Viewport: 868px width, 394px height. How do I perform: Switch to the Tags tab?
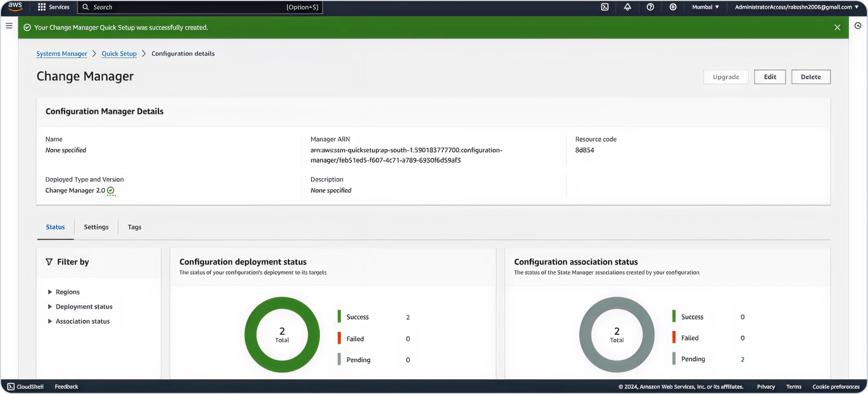(x=134, y=227)
